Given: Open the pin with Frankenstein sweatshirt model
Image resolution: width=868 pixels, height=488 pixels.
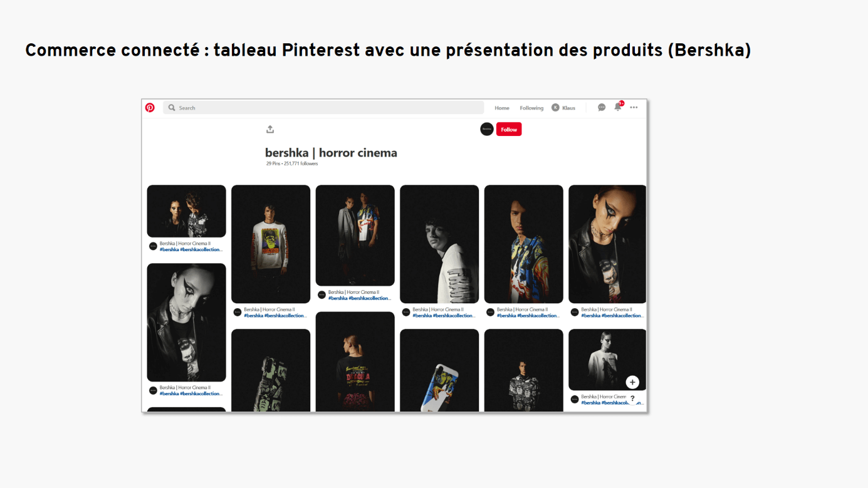Looking at the screenshot, I should [271, 244].
